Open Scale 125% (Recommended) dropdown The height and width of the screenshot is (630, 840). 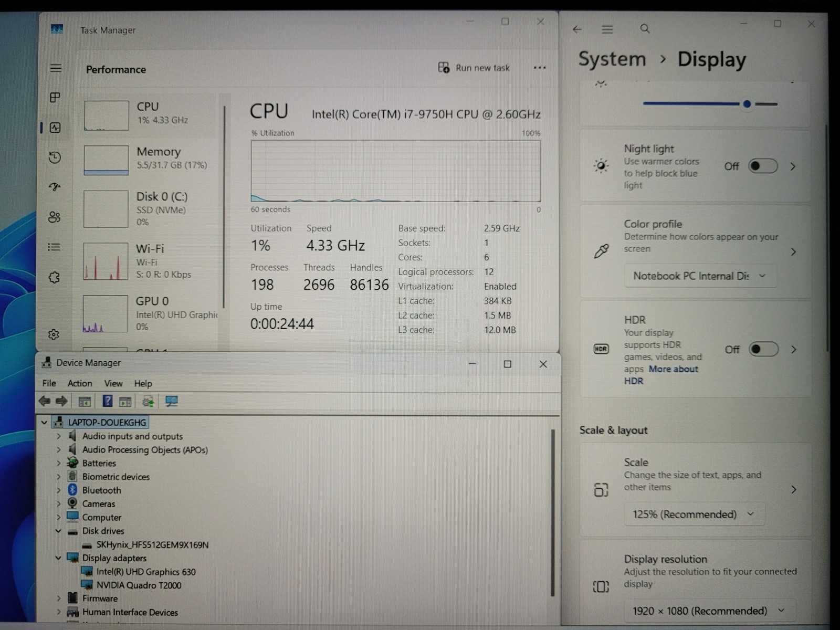pos(694,514)
